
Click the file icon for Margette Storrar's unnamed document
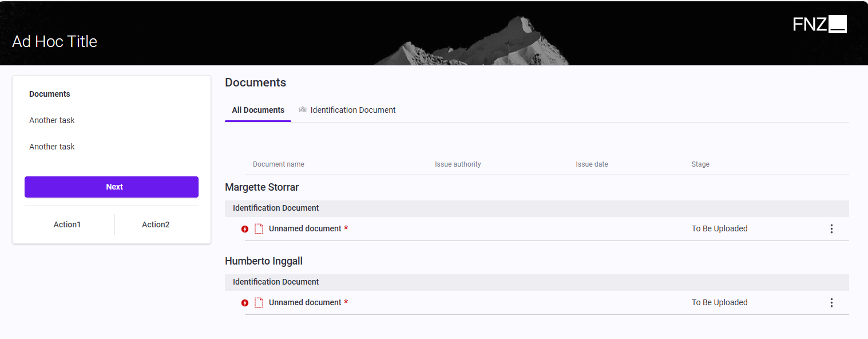[x=259, y=229]
